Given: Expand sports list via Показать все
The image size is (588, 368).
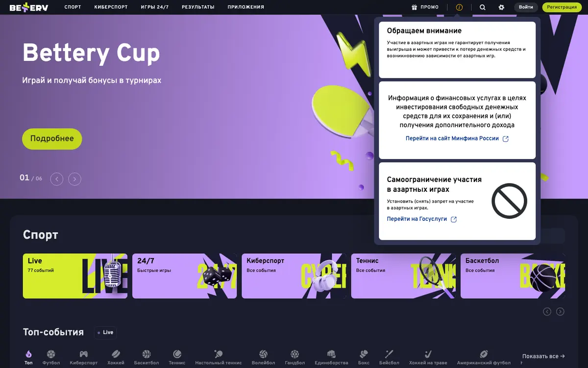Looking at the screenshot, I should tap(543, 356).
